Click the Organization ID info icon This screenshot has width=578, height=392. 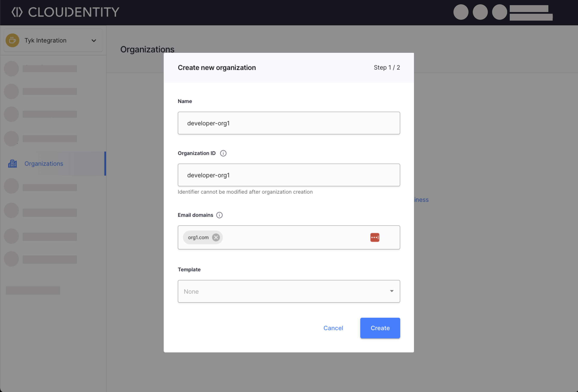[x=223, y=153]
